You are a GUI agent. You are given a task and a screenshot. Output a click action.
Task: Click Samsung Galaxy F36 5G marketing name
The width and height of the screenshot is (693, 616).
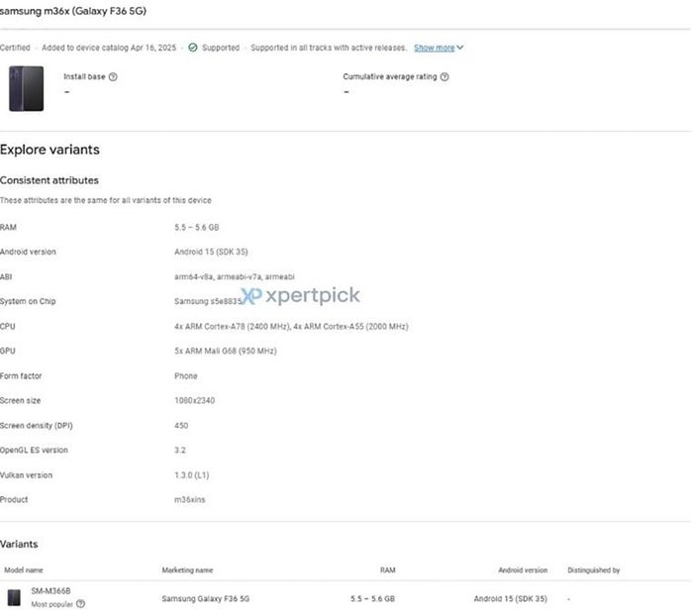point(206,599)
